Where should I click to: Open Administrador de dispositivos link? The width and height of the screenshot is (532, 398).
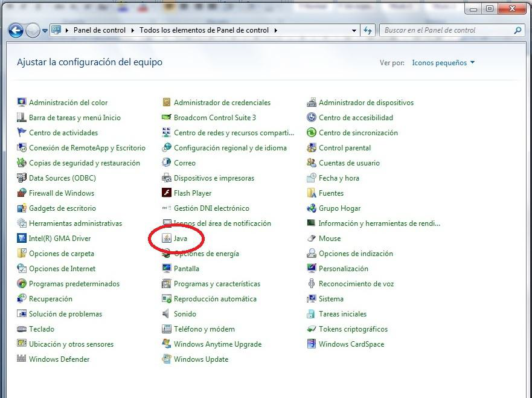(x=366, y=103)
